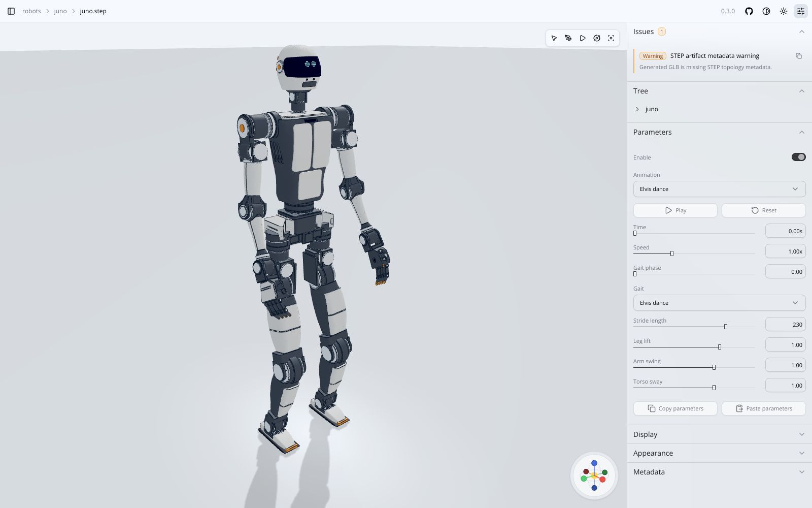812x508 pixels.
Task: Click Copy parameters button
Action: (x=675, y=408)
